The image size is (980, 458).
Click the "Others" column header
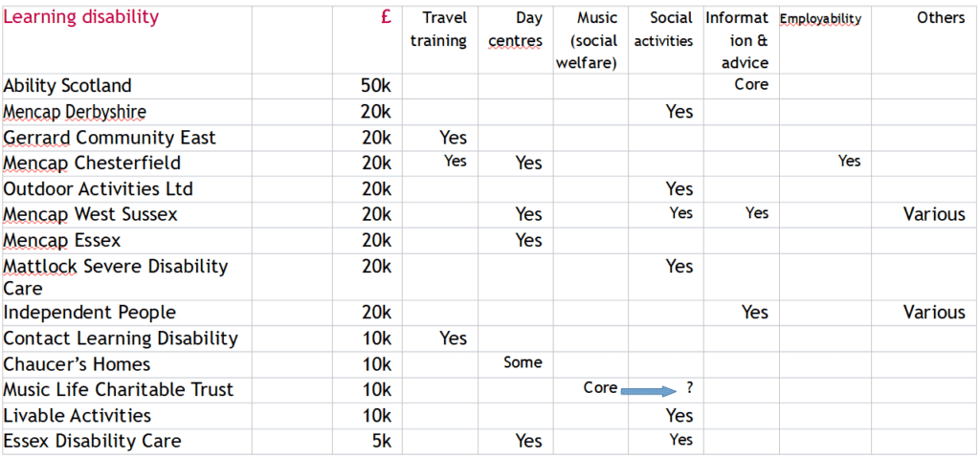point(940,18)
